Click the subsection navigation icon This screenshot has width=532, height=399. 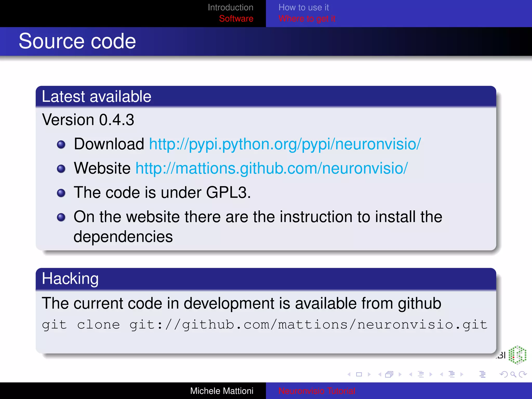coord(421,374)
